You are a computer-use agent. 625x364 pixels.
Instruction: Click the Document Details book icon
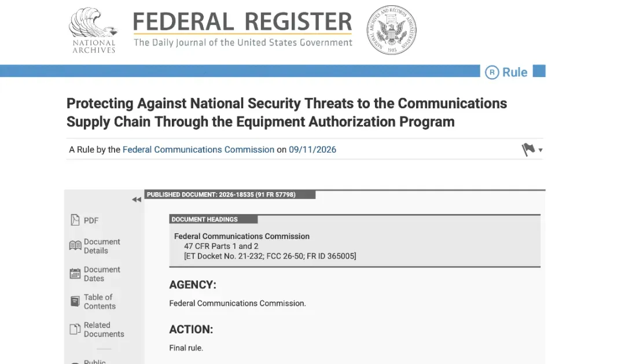click(x=75, y=245)
